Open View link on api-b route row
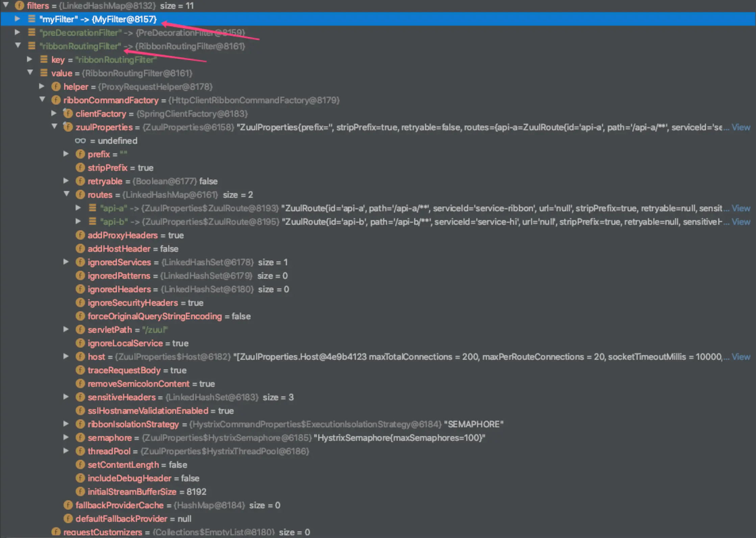The height and width of the screenshot is (538, 756). (741, 222)
